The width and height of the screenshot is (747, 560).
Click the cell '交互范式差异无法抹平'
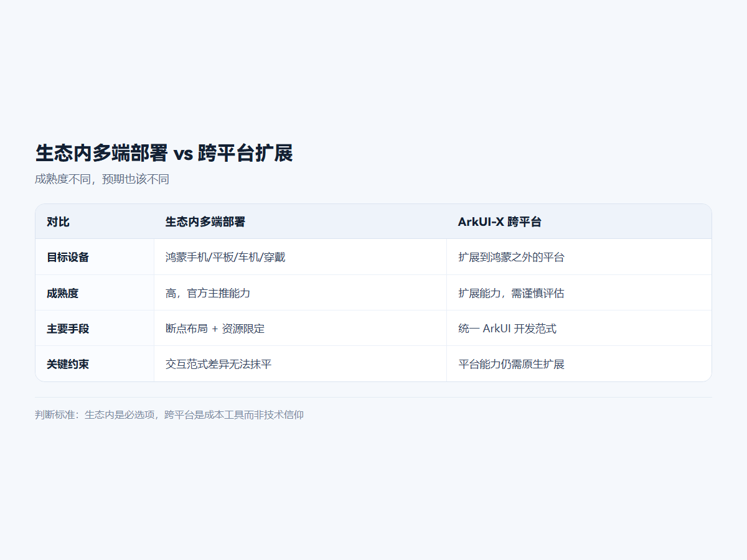(300, 364)
